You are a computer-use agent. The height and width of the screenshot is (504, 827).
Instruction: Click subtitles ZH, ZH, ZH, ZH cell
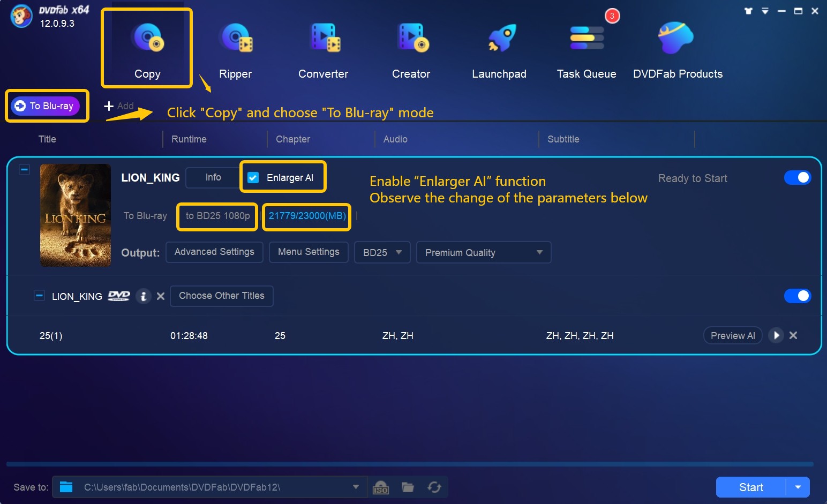(x=580, y=336)
